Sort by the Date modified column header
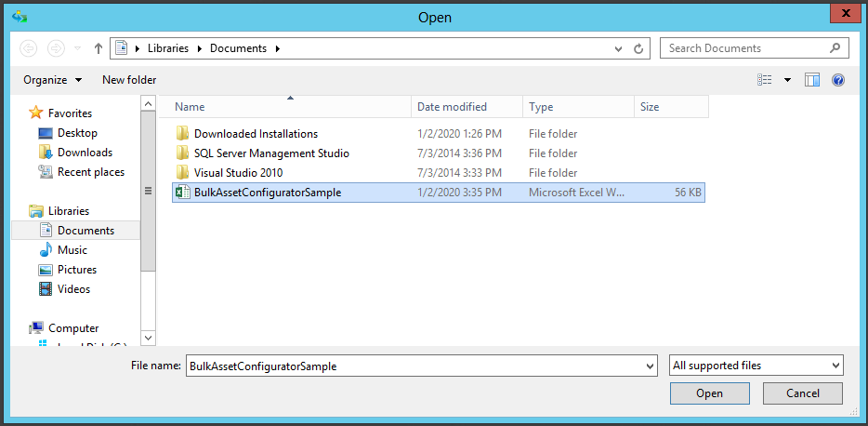The width and height of the screenshot is (868, 426). point(453,107)
